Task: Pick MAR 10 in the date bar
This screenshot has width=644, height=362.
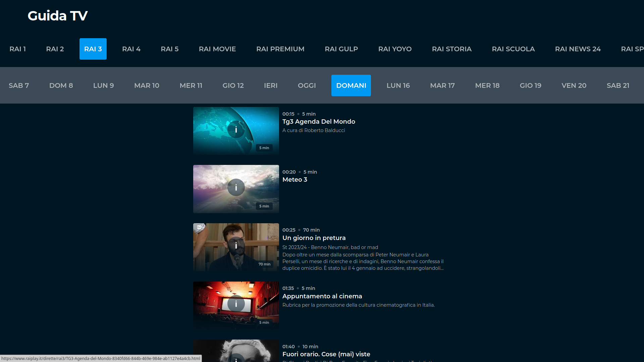Action: pos(147,85)
